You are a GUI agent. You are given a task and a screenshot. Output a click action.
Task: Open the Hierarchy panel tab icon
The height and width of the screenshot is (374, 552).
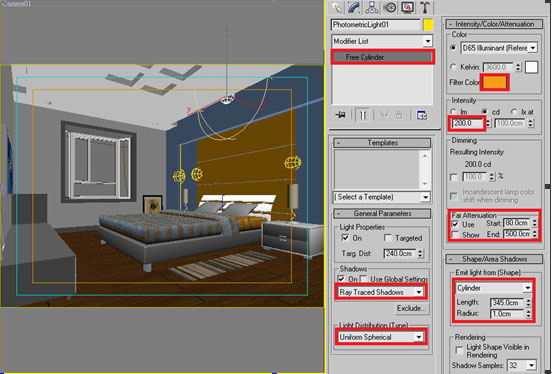coord(372,7)
